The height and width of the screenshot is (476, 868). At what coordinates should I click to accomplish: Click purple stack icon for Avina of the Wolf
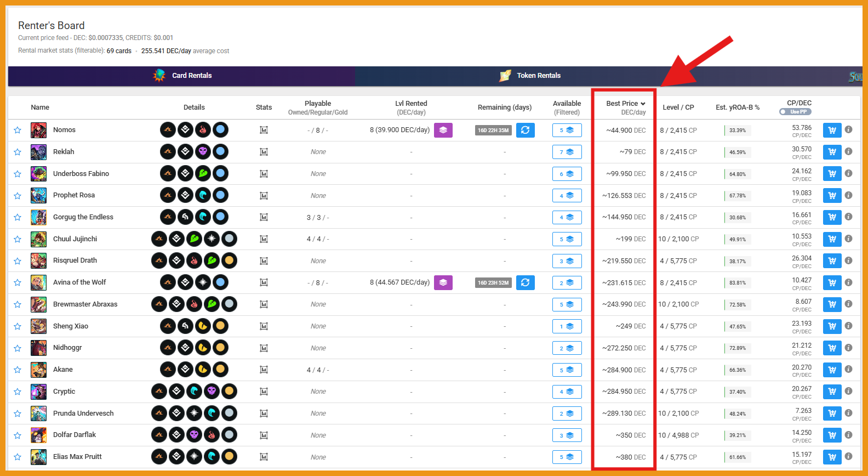pyautogui.click(x=443, y=282)
